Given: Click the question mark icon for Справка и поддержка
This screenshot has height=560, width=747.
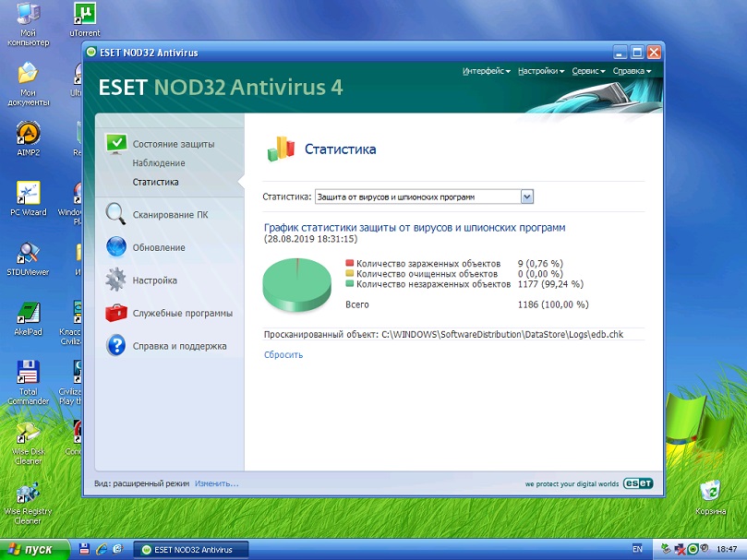Looking at the screenshot, I should point(116,345).
